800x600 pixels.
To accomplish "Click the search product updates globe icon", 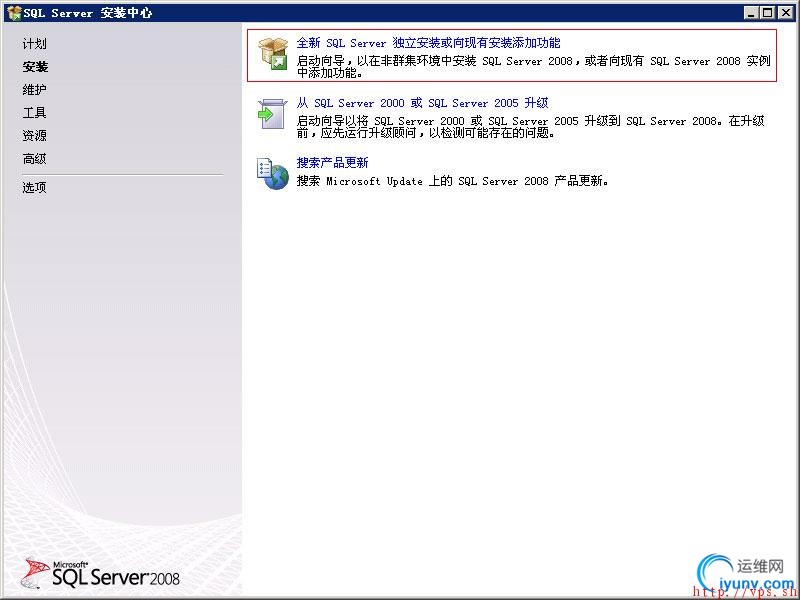I will [x=272, y=173].
